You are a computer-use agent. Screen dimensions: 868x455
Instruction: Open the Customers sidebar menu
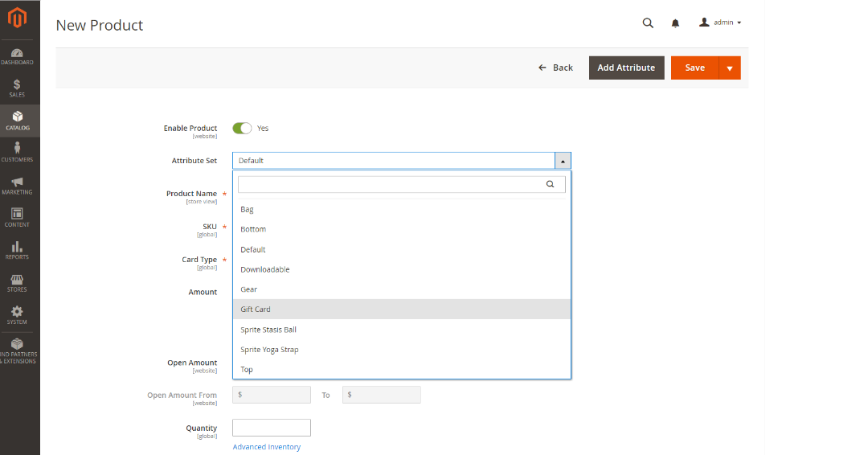[x=17, y=153]
